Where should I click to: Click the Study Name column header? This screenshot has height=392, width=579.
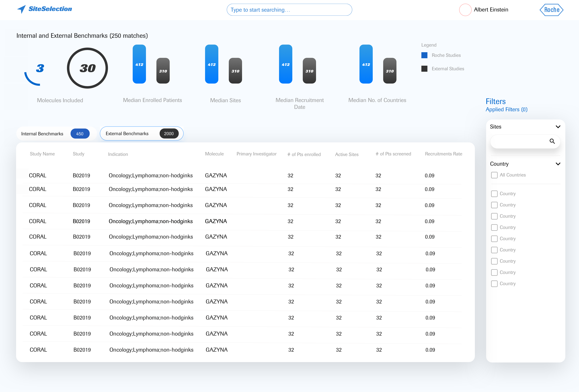(42, 154)
